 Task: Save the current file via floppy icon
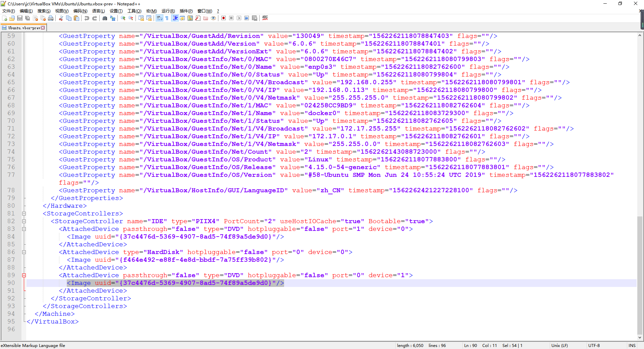[20, 18]
